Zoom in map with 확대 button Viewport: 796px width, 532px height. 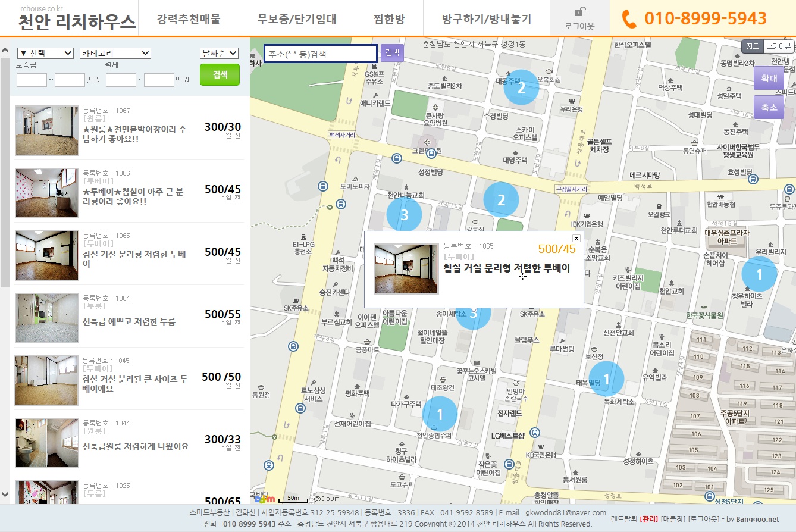769,78
